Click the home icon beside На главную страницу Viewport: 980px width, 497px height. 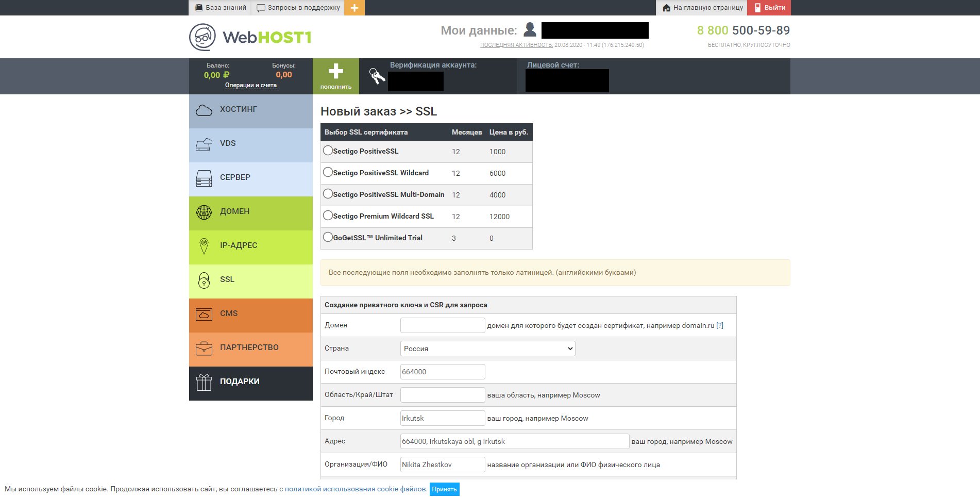[x=666, y=8]
